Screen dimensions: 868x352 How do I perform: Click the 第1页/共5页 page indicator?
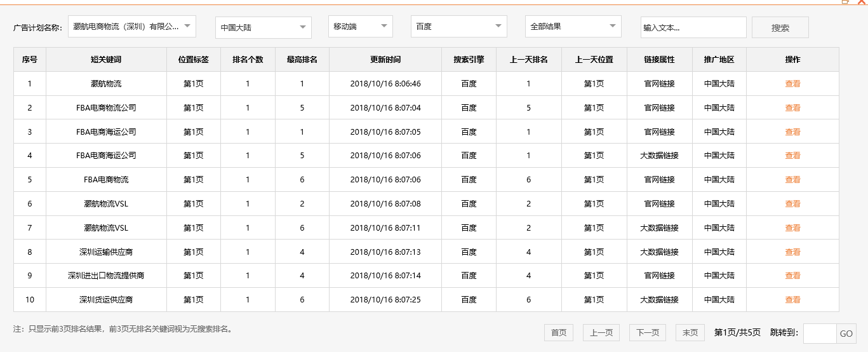[x=737, y=332]
